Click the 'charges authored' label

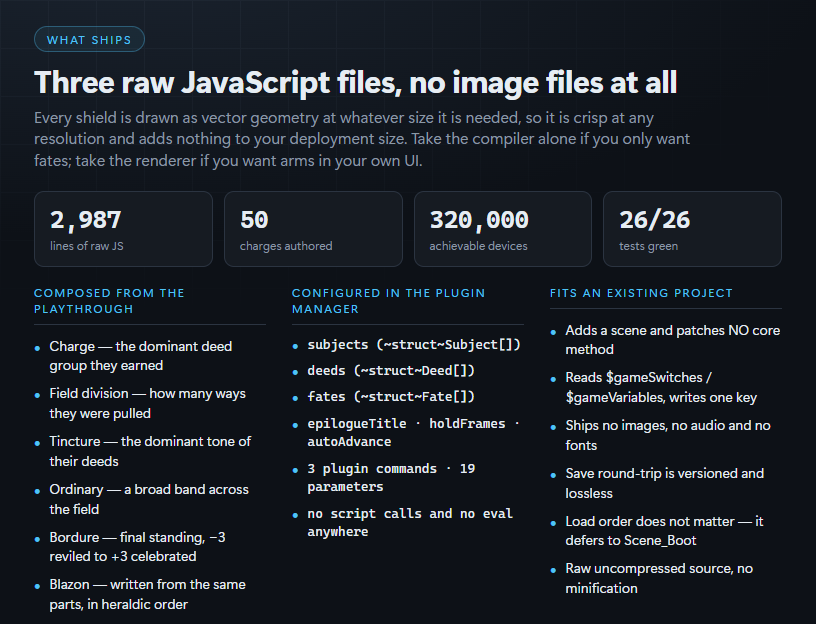click(x=286, y=246)
